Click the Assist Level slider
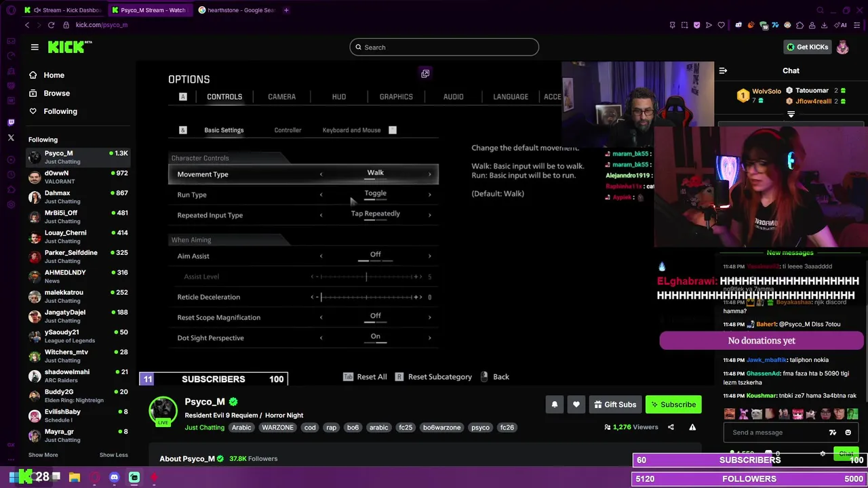Image resolution: width=868 pixels, height=488 pixels. 366,277
